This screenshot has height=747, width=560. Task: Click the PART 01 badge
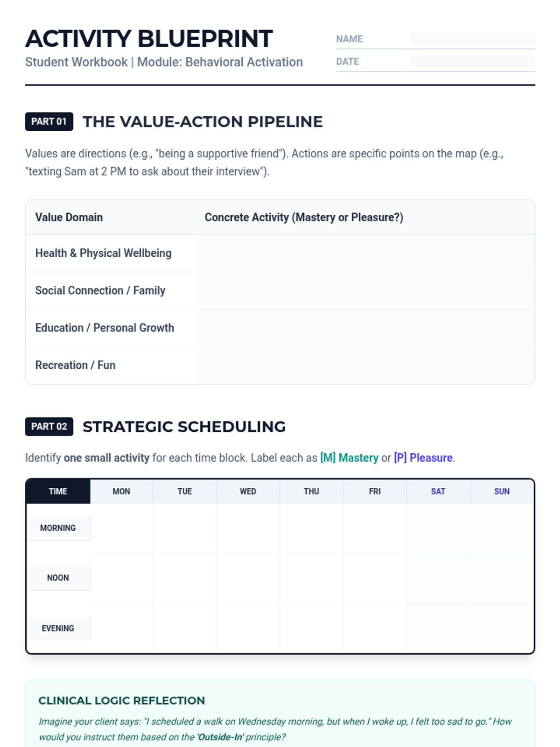49,122
